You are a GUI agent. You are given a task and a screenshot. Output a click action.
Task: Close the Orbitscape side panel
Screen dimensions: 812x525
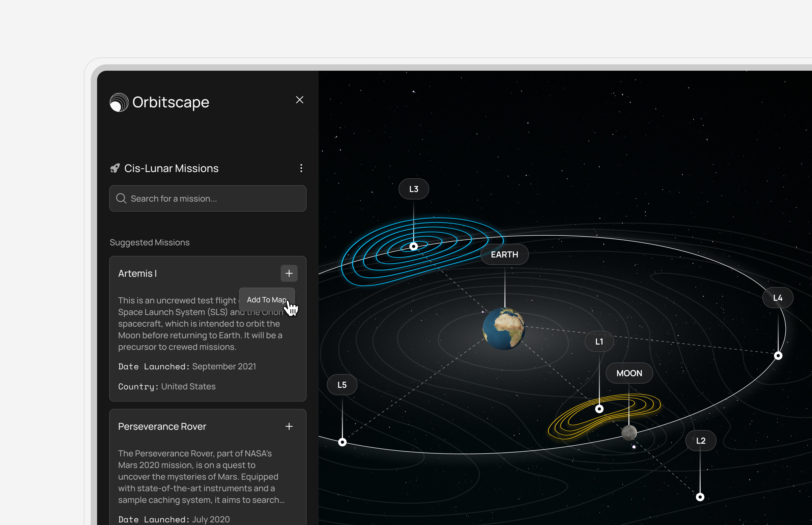coord(299,100)
